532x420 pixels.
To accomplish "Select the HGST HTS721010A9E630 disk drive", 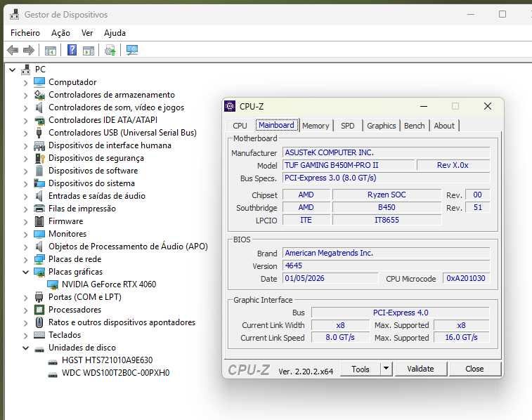I will coord(108,360).
